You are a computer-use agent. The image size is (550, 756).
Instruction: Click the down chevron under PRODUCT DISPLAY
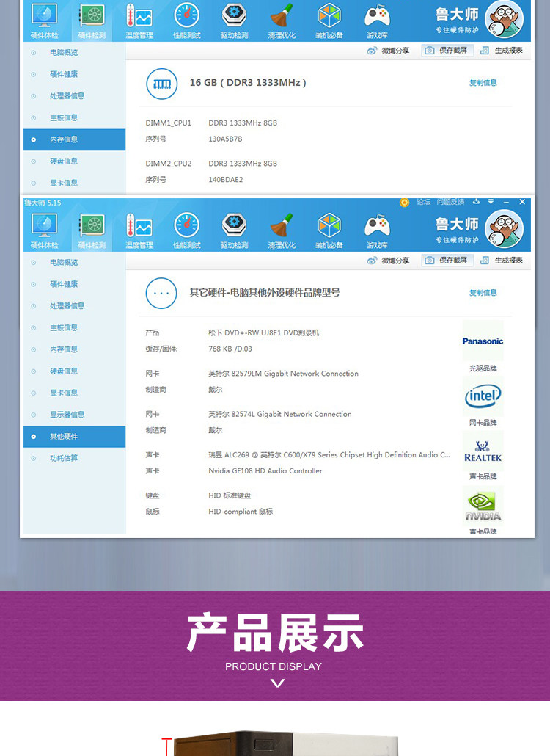278,683
